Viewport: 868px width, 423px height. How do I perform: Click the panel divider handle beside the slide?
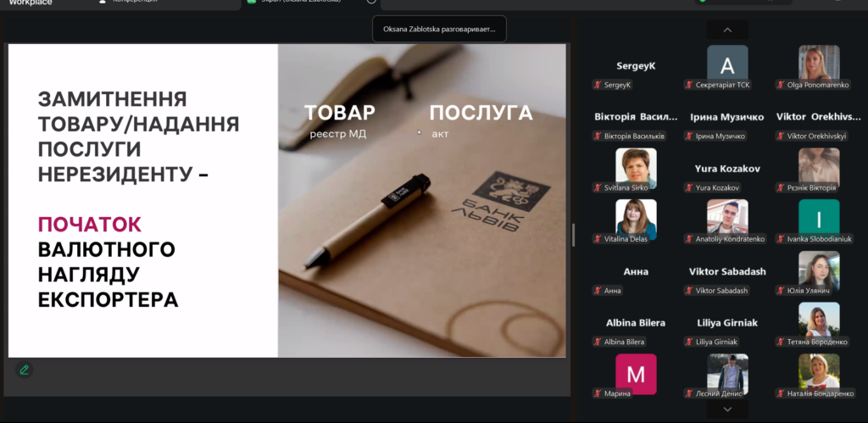pos(573,235)
